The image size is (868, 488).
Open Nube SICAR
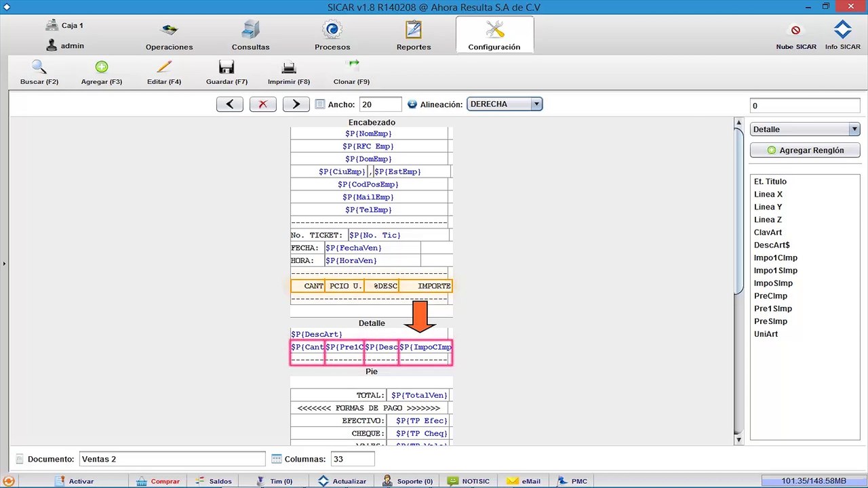point(796,37)
